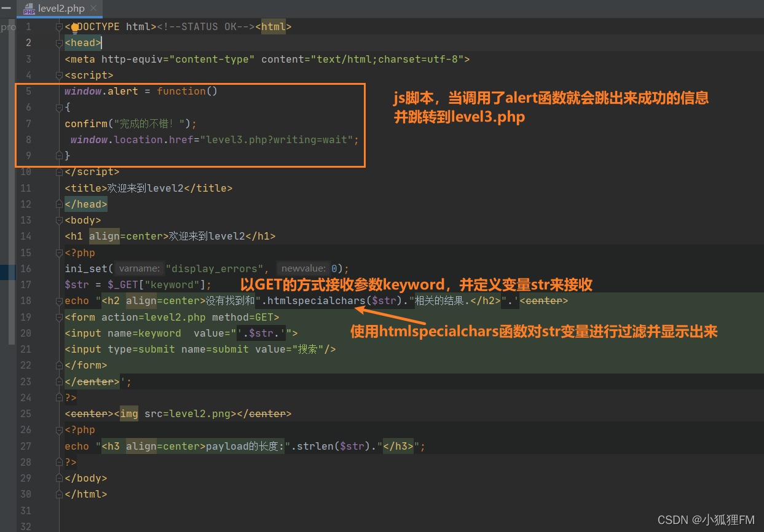The width and height of the screenshot is (764, 532).
Task: Collapse the <body> block at line 13
Action: 59,220
